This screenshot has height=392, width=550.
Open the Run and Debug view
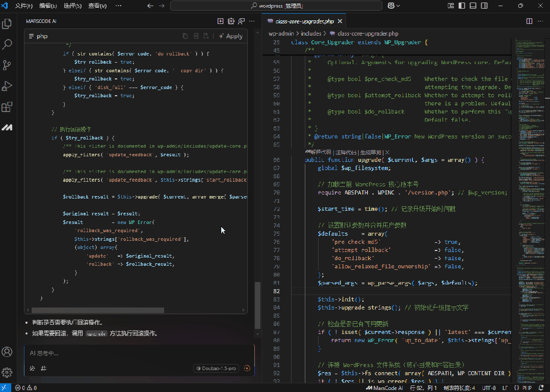(7, 86)
